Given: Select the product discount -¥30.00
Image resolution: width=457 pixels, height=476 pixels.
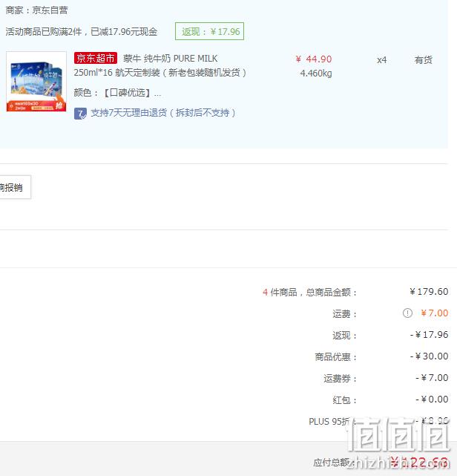Looking at the screenshot, I should click(429, 356).
